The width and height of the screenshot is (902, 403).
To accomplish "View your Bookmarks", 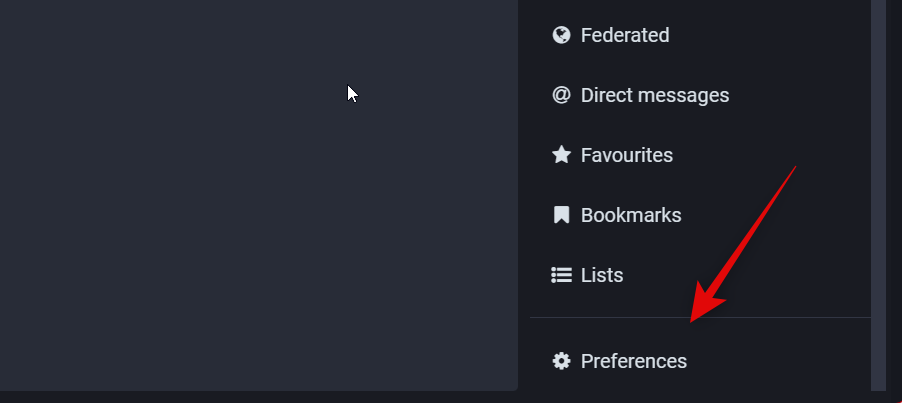I will point(630,215).
